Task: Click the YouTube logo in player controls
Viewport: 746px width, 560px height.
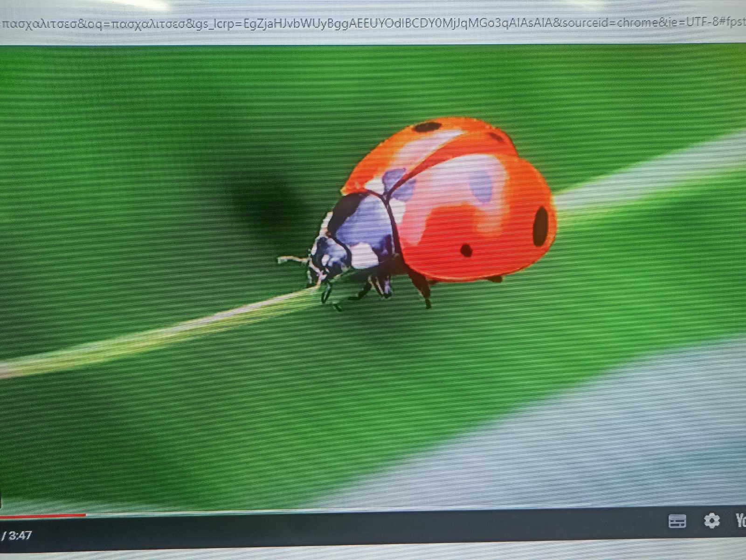Action: [739, 520]
